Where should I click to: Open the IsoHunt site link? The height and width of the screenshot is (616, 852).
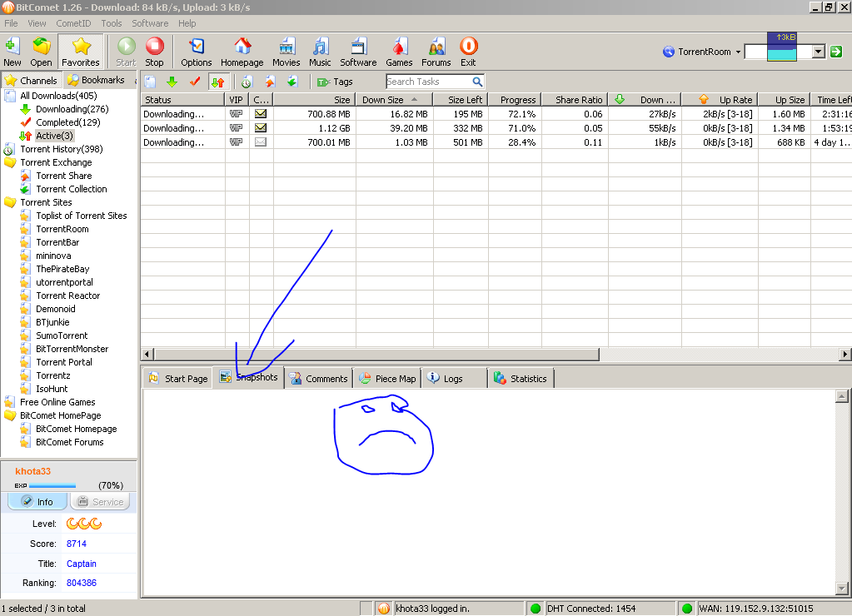click(52, 389)
